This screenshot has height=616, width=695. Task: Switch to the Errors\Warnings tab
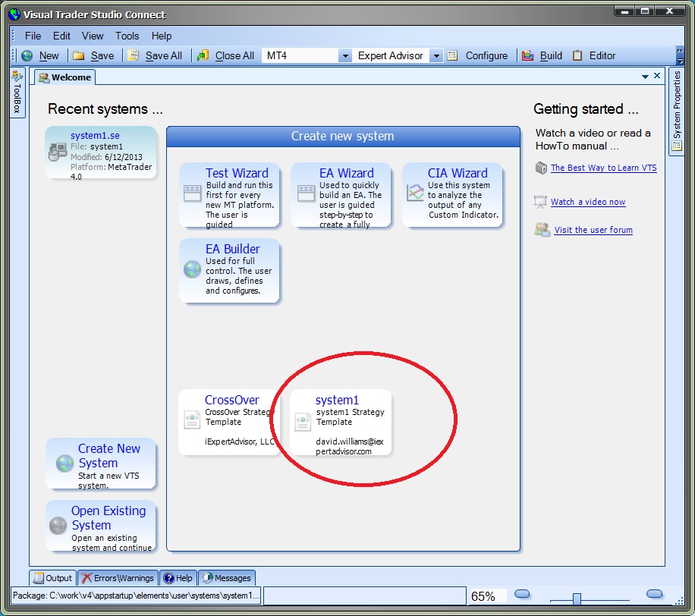[118, 578]
